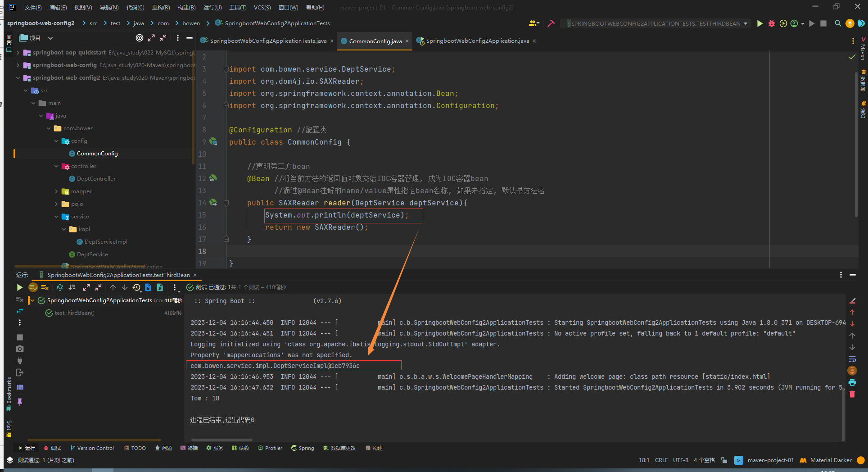The image size is (868, 472).
Task: Open the Spring tool window button
Action: (303, 448)
